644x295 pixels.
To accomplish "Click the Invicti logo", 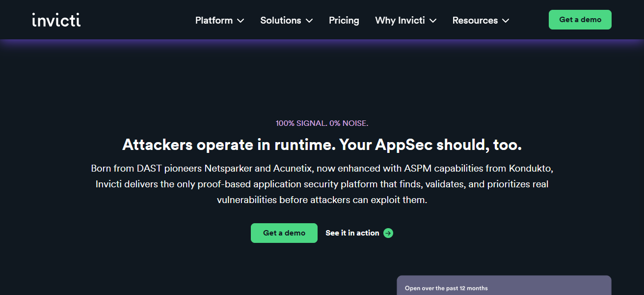I will pos(56,20).
